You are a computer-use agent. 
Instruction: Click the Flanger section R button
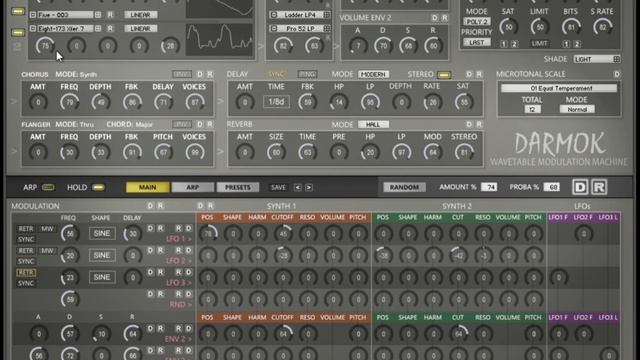209,124
